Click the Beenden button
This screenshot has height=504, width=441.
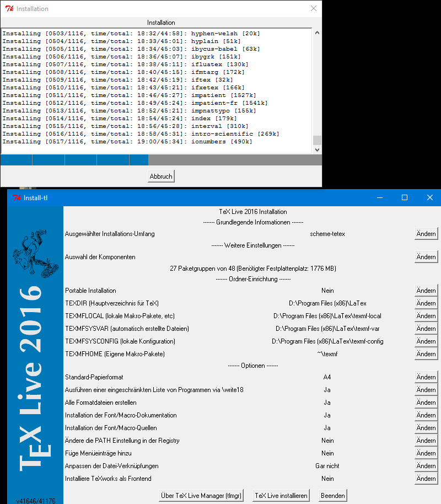point(332,496)
